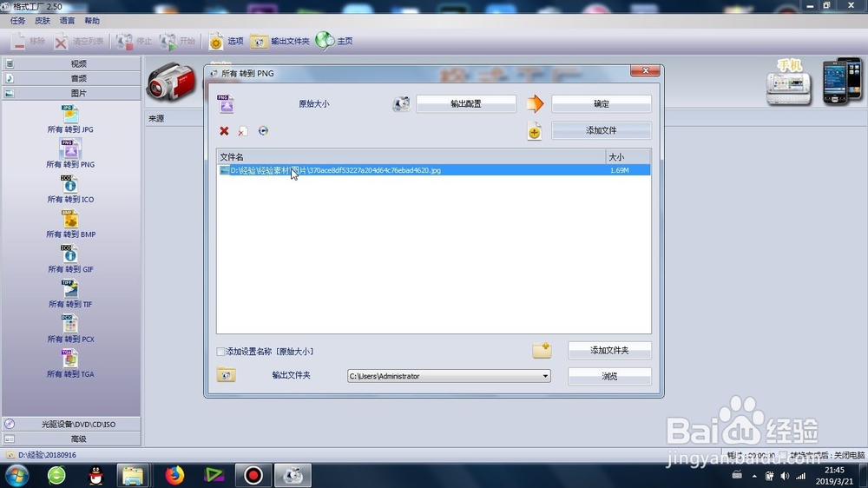
Task: Expand the 高级 category panel
Action: coord(71,439)
